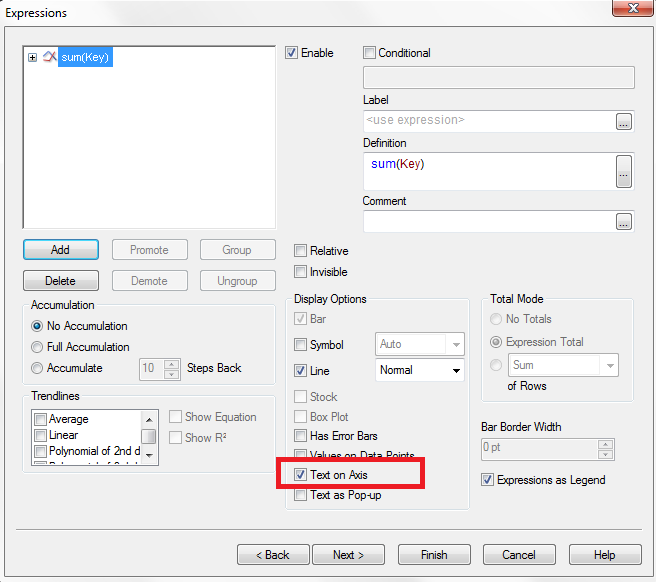The image size is (656, 582).
Task: Check the Symbol display option checkbox
Action: (300, 345)
